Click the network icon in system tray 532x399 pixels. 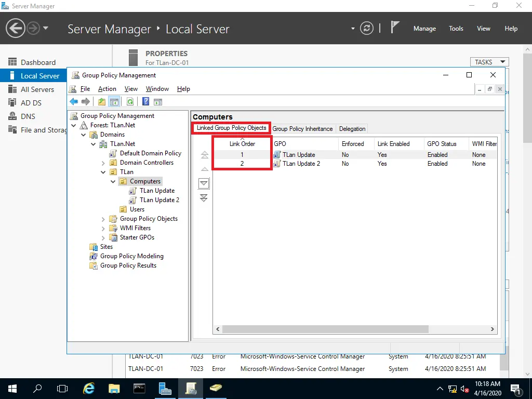coord(453,389)
